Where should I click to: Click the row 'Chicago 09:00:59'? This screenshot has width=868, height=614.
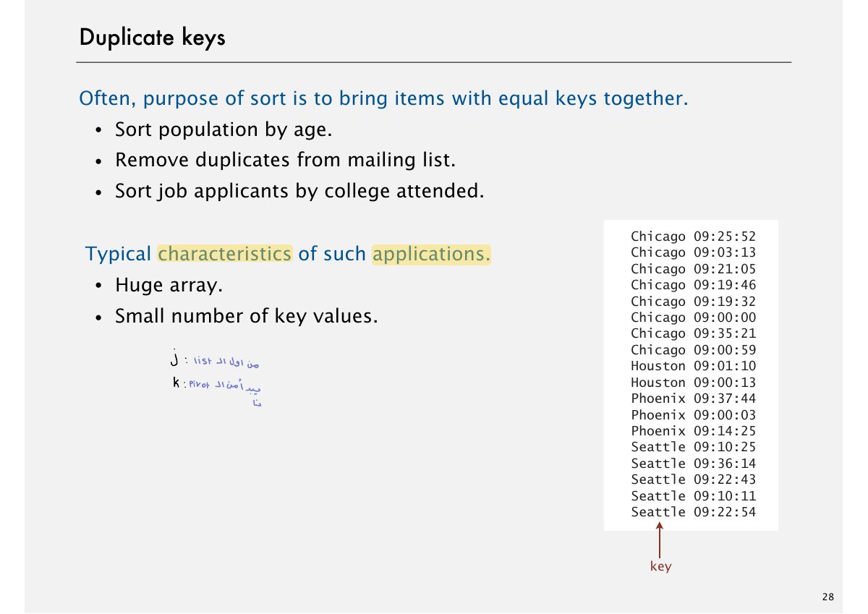pos(693,350)
